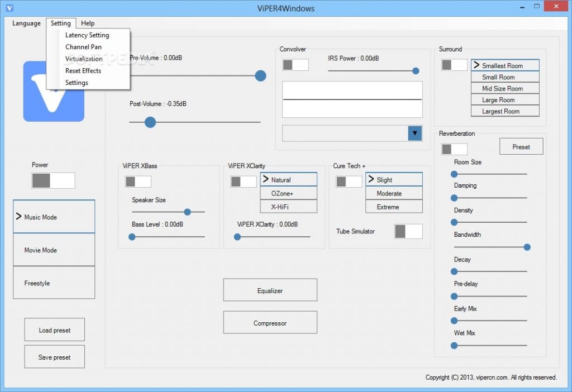Click the vipercn.com copyright text

point(491,377)
